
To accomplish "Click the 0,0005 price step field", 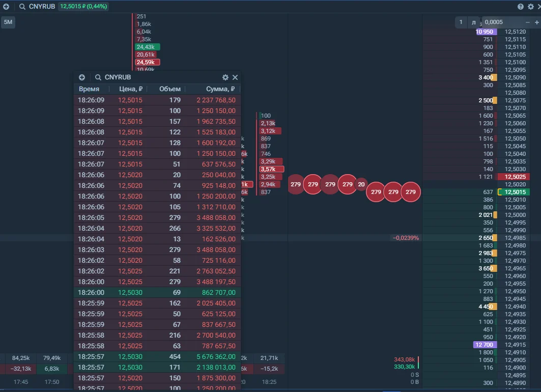I will tap(502, 22).
